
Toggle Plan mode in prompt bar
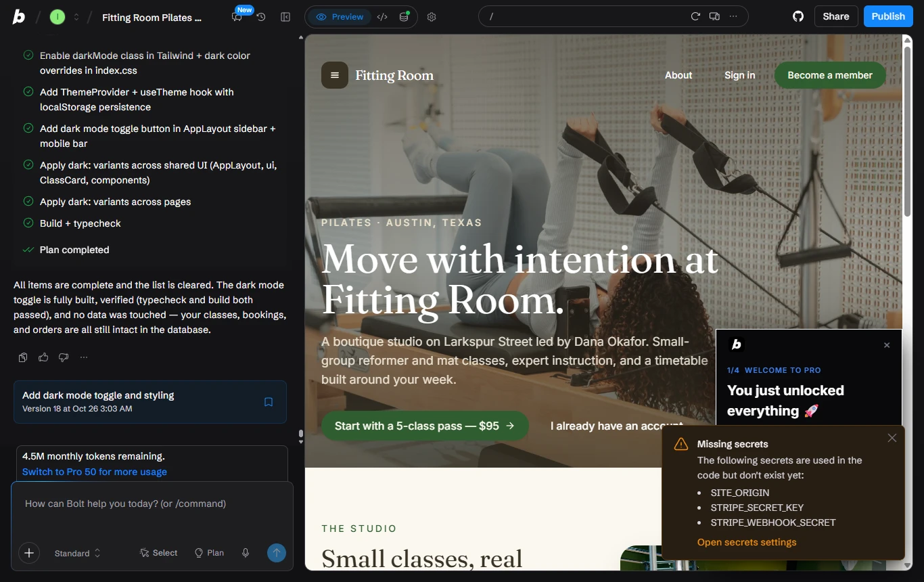point(209,553)
